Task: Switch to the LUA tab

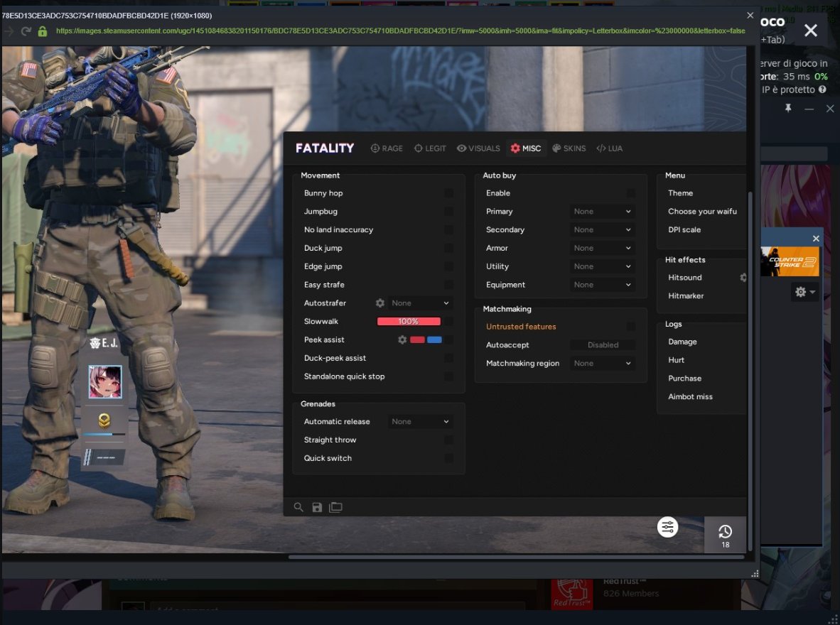Action: pyautogui.click(x=610, y=148)
